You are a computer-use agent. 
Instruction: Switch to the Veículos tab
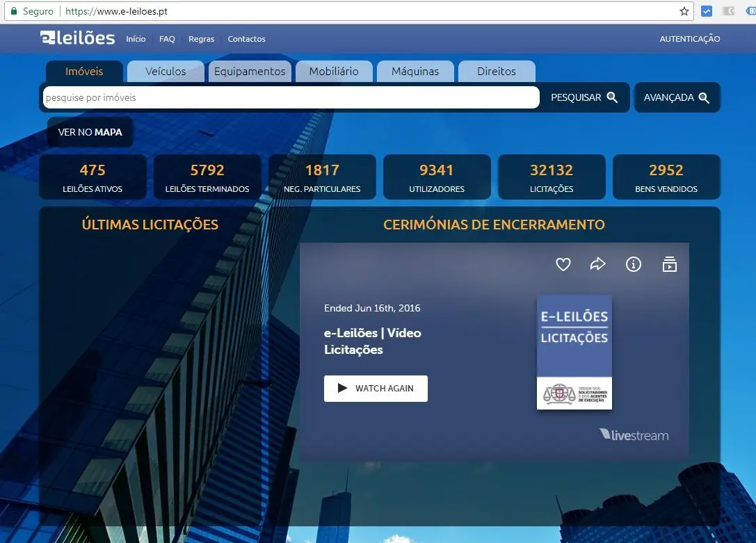click(166, 72)
